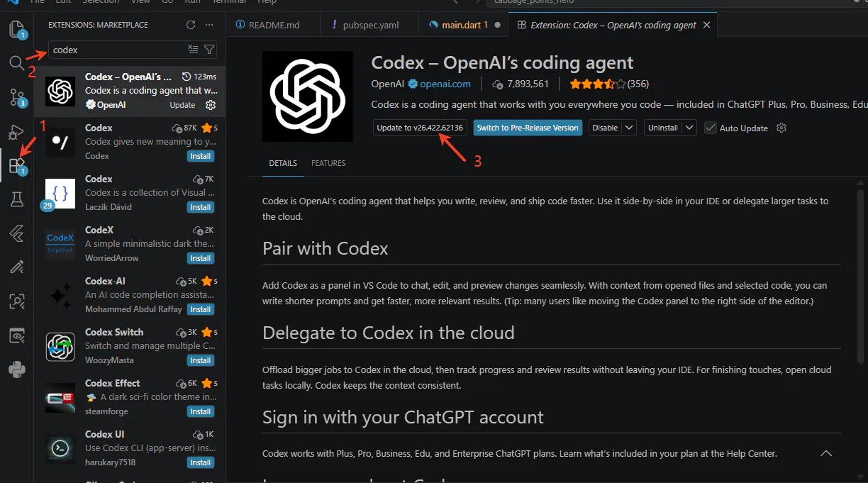Switch to the pubspec.yaml tab
Image resolution: width=868 pixels, height=483 pixels.
tap(370, 25)
